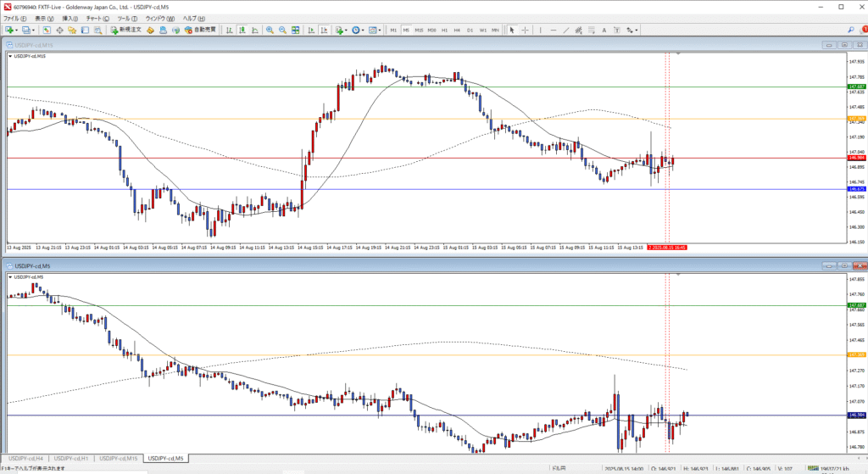
Task: Toggle the Terminal panel icon
Action: point(86,30)
